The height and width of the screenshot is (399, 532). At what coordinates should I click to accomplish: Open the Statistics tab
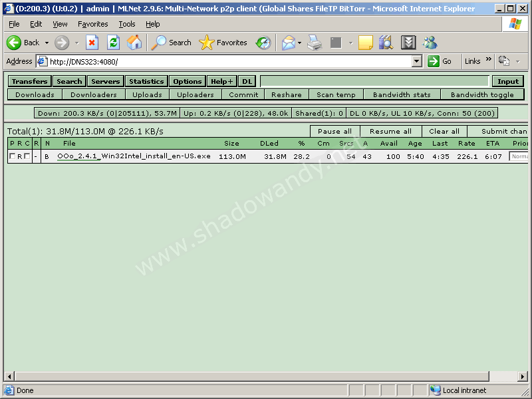point(146,81)
